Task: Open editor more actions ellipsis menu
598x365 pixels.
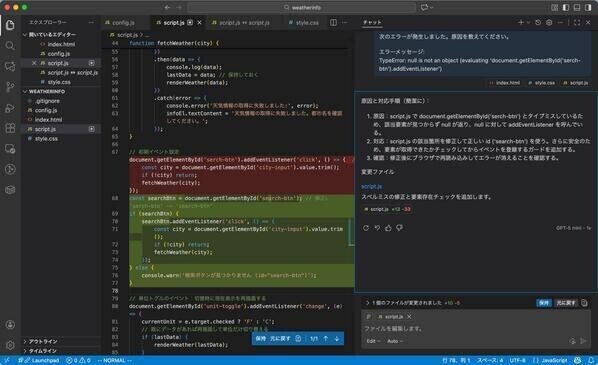Action: [345, 23]
